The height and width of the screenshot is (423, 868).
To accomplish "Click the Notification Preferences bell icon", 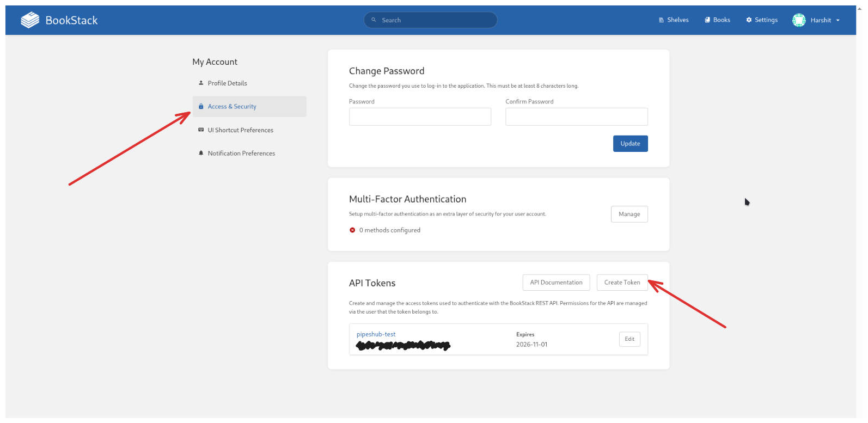I will (x=201, y=154).
